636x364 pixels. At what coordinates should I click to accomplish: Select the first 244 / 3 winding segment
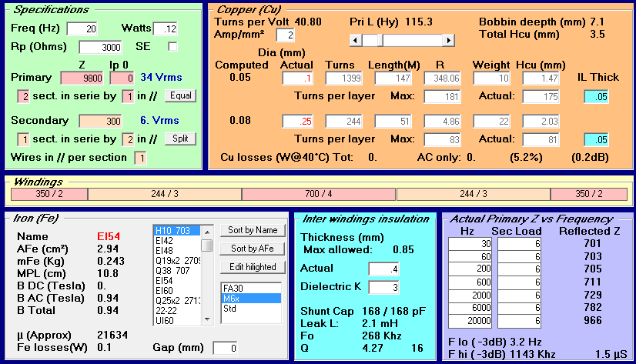[x=165, y=194]
